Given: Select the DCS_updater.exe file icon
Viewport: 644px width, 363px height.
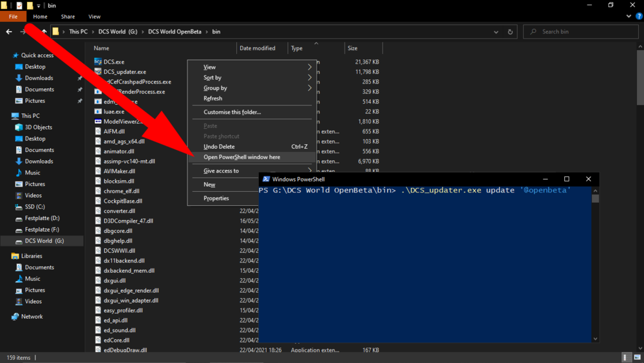Looking at the screenshot, I should (98, 71).
